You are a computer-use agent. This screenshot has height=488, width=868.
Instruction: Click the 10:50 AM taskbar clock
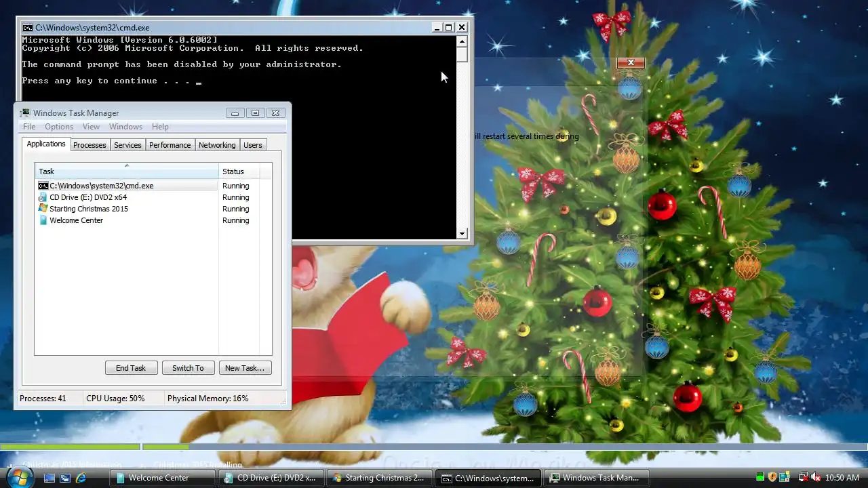pos(843,478)
